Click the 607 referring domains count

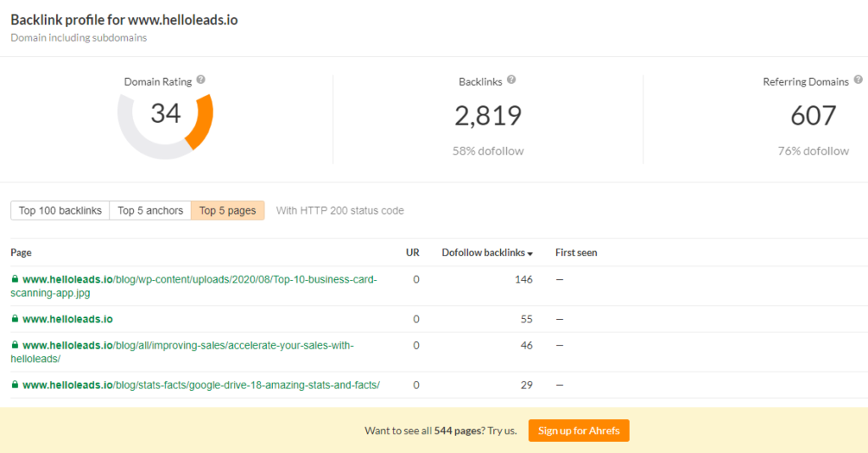coord(813,115)
